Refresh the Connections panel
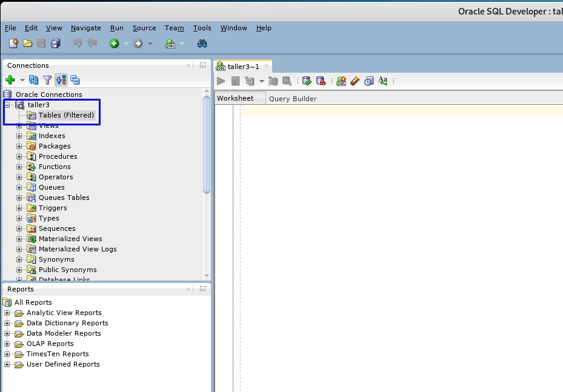Screen dimensions: 563x392 (33, 79)
